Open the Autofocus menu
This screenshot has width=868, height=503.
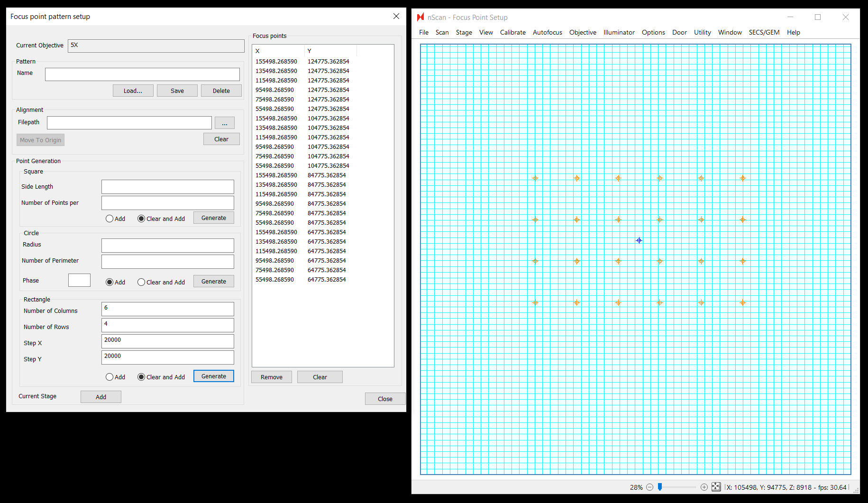pyautogui.click(x=547, y=33)
